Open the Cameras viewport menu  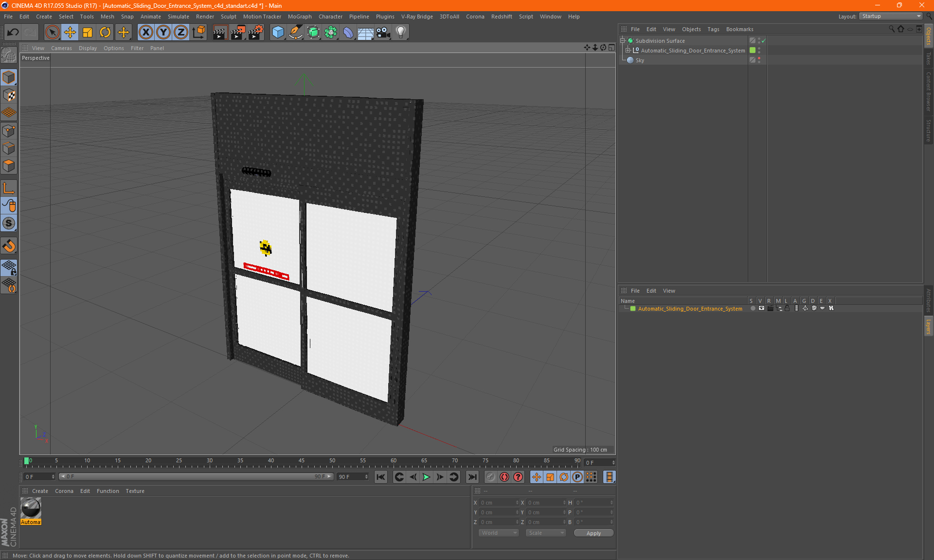pos(61,48)
